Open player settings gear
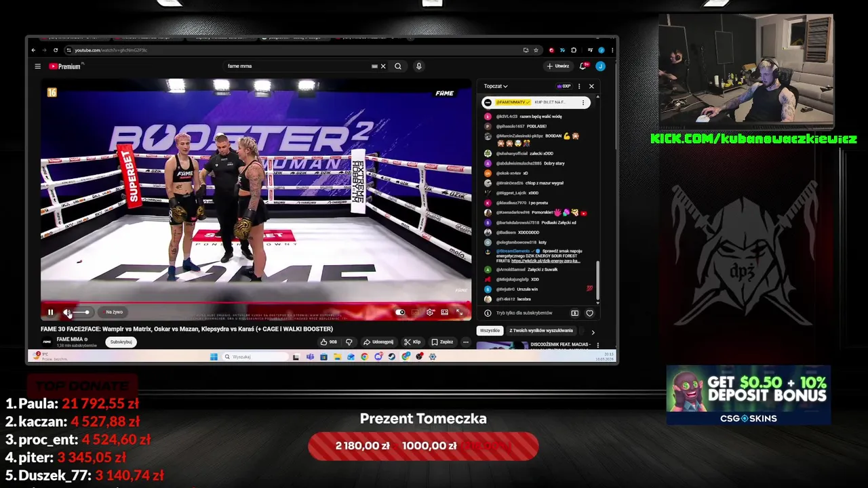Image resolution: width=868 pixels, height=488 pixels. (x=430, y=312)
